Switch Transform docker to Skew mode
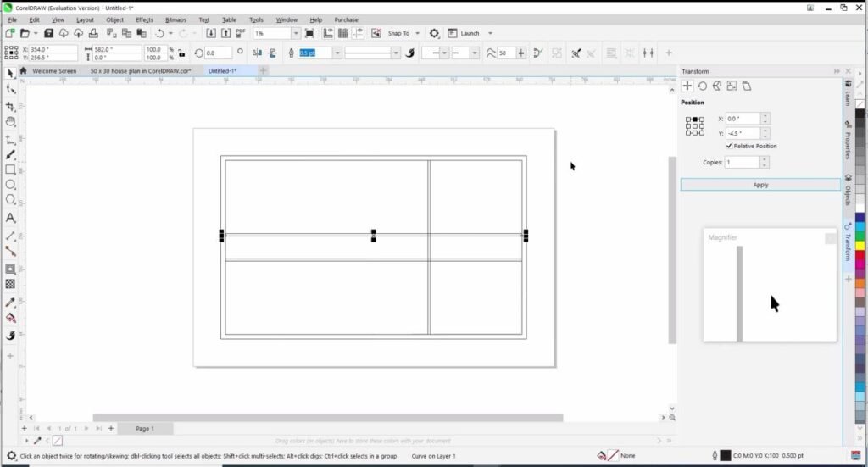Image resolution: width=868 pixels, height=467 pixels. [747, 86]
